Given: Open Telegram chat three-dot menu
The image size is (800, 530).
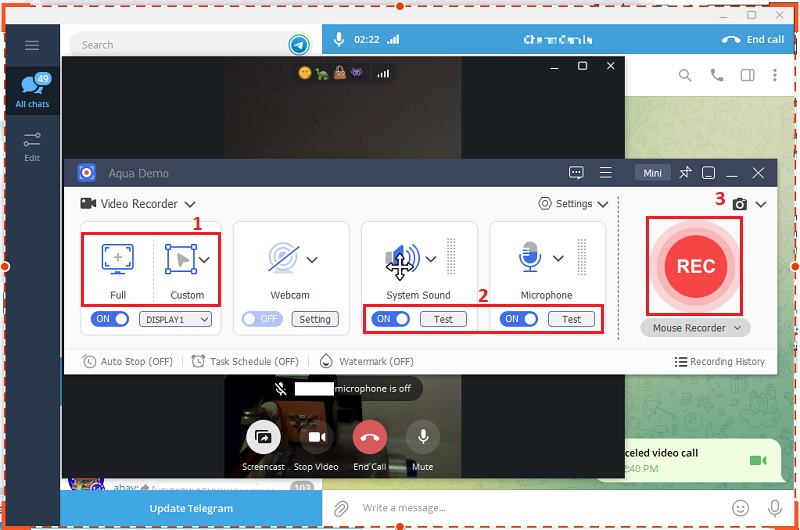Looking at the screenshot, I should coord(774,75).
